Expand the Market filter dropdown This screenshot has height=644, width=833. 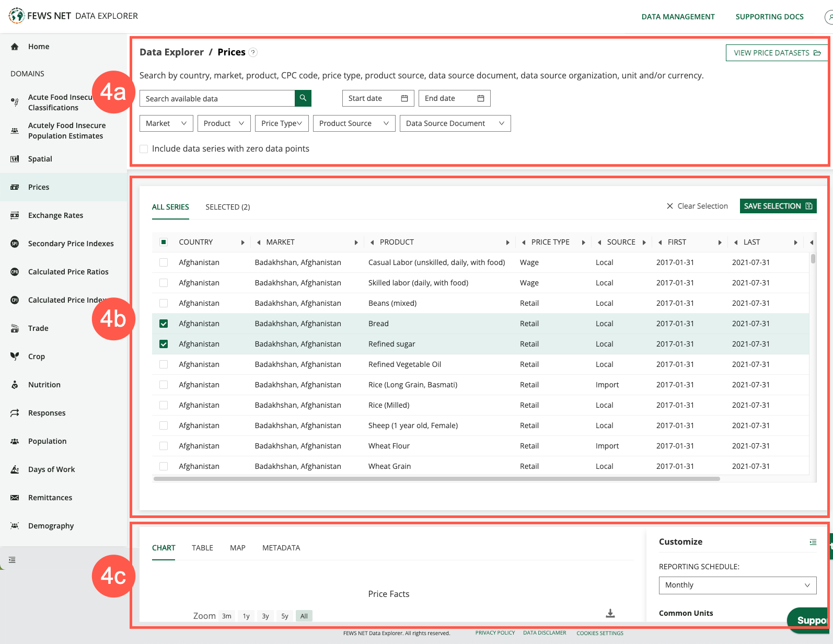(166, 123)
